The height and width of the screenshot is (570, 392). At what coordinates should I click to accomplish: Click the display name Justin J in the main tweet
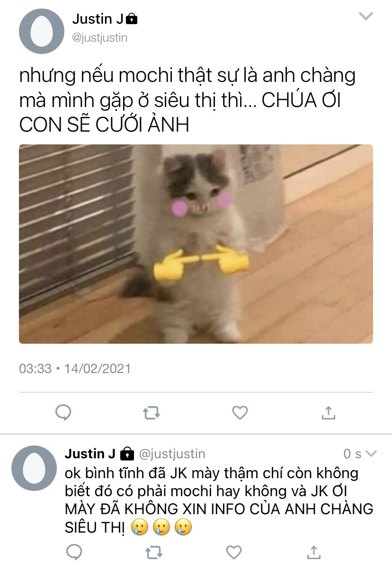click(x=98, y=19)
